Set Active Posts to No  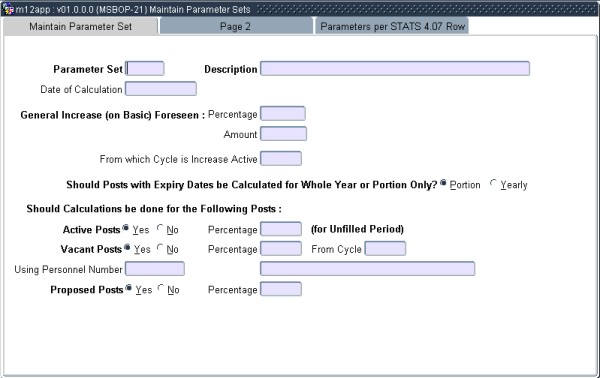[160, 228]
